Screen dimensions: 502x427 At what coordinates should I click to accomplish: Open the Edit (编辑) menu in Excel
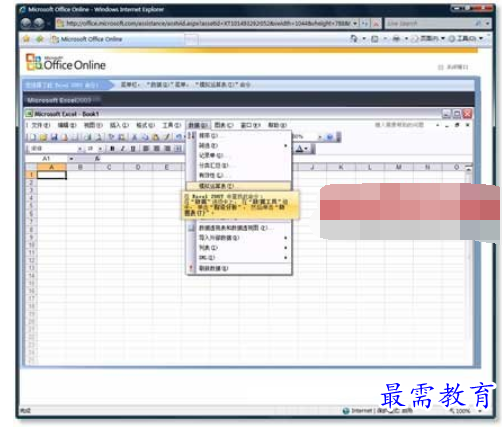(67, 125)
